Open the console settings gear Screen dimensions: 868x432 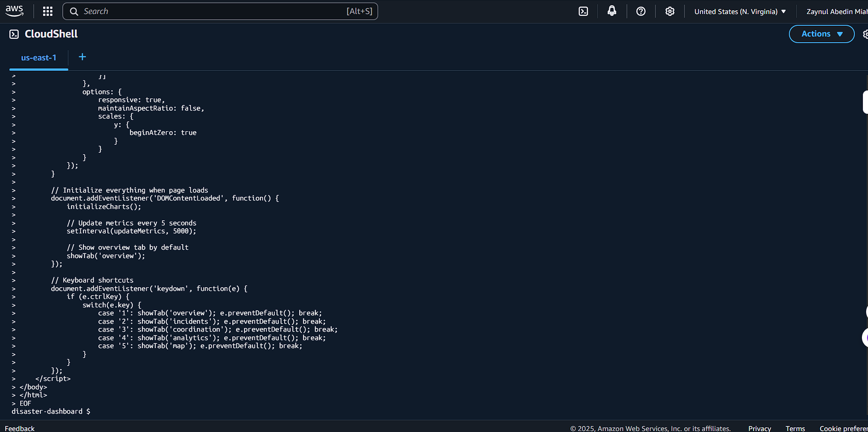click(x=670, y=11)
